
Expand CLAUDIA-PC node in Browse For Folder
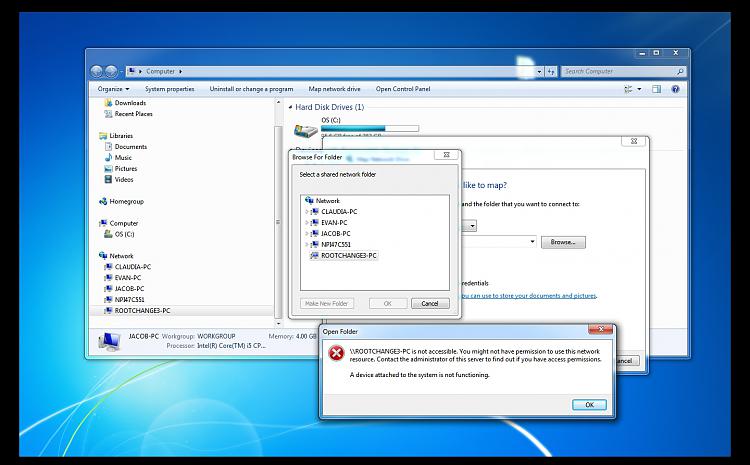(307, 211)
